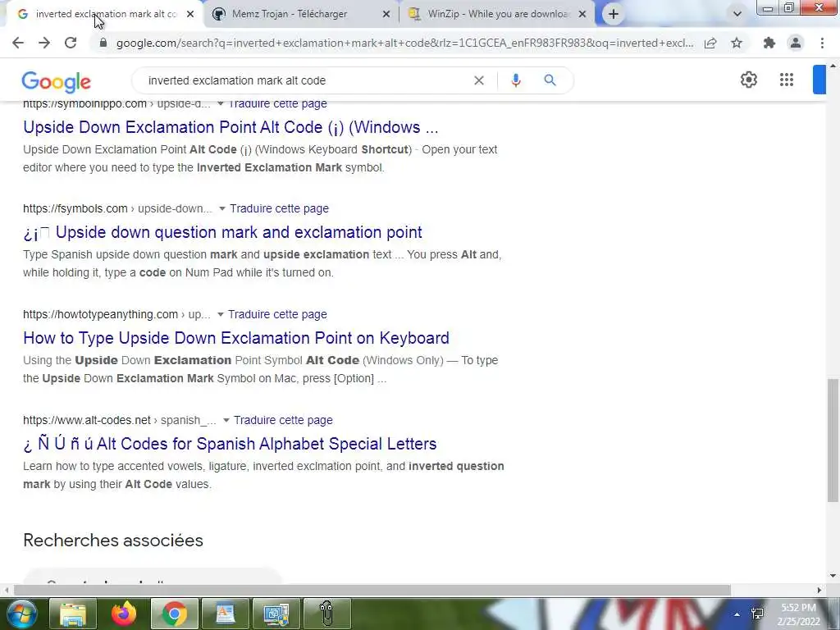
Task: Click the address bar URL
Action: 404,43
